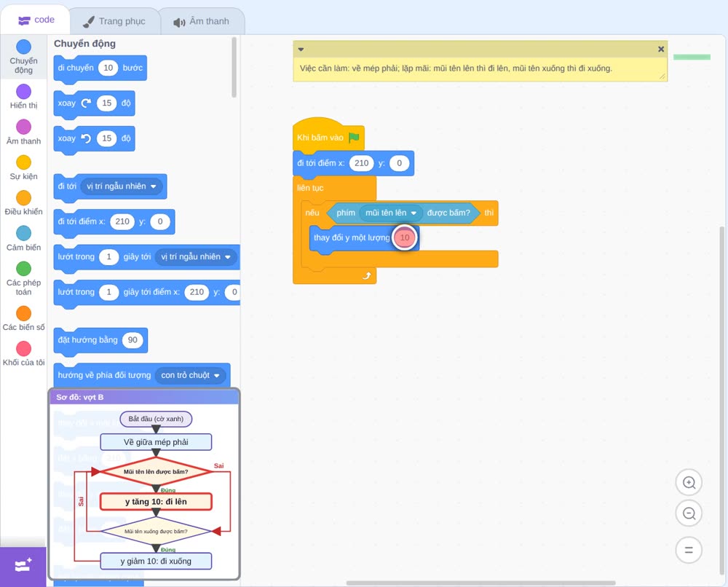Open the Hiển thị block category
The image size is (728, 587).
pos(23,97)
